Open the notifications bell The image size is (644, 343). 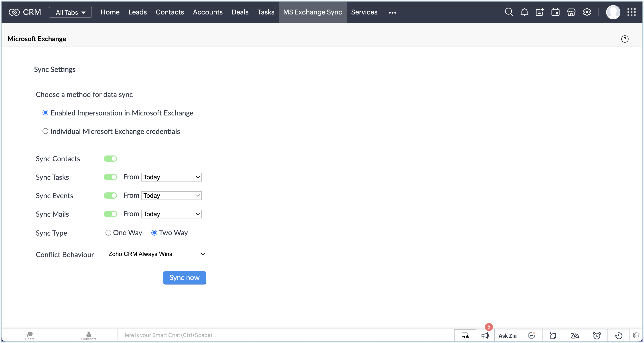(524, 12)
